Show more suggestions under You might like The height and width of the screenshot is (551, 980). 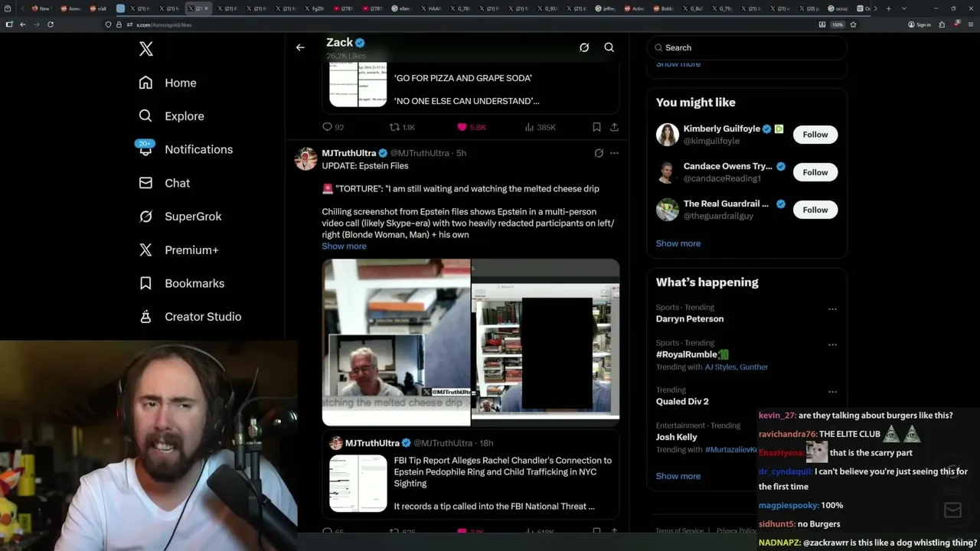click(678, 243)
